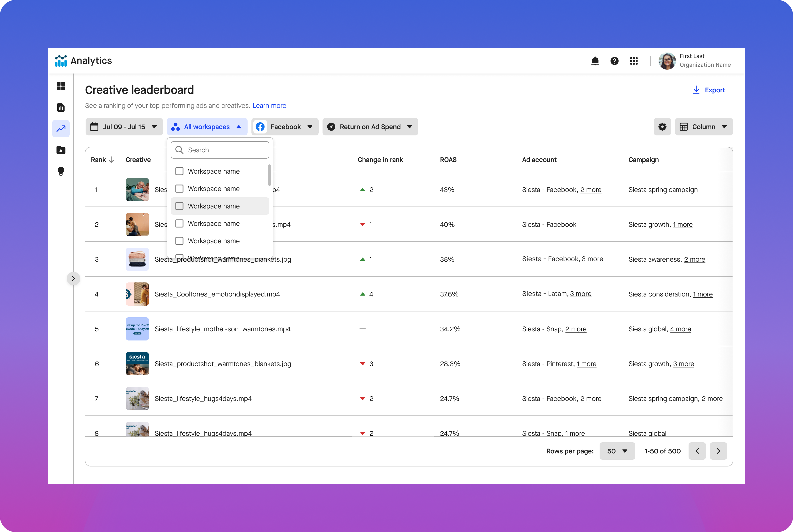This screenshot has width=793, height=532.
Task: Open the reports chart sidebar icon
Action: 61,107
